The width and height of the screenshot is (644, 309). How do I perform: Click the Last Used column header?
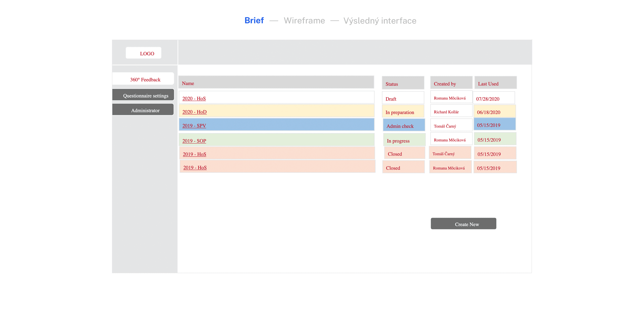click(495, 83)
